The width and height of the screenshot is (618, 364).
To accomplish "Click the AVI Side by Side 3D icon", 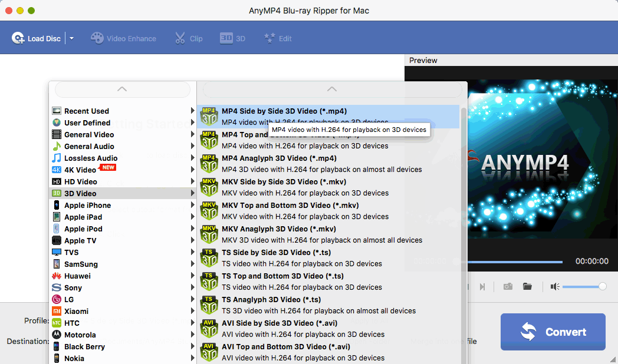I will (209, 329).
